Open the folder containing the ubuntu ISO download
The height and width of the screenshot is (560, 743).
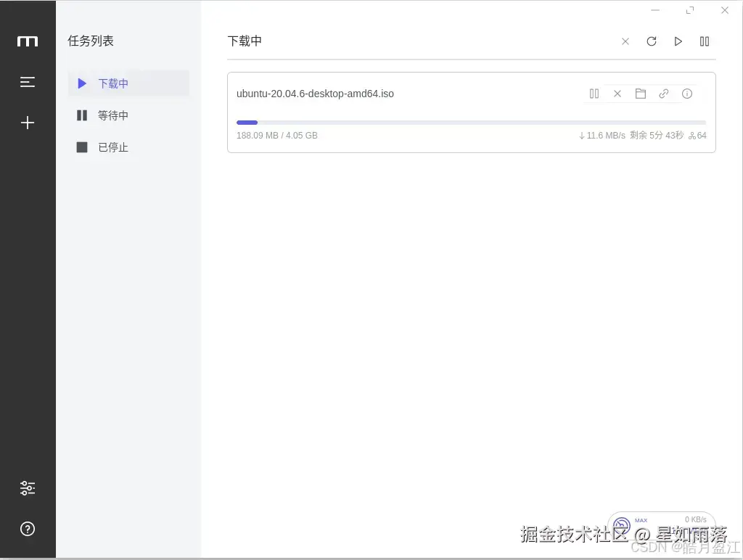point(640,94)
